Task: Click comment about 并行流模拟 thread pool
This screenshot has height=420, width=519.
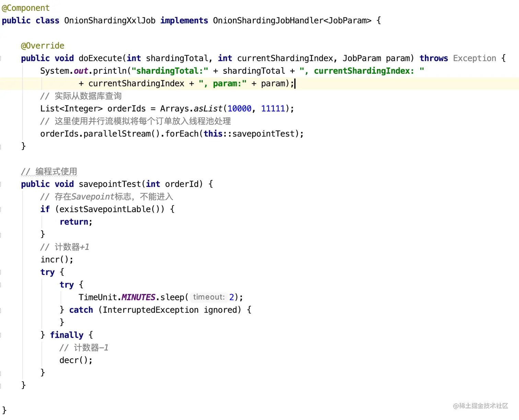Action: (135, 121)
